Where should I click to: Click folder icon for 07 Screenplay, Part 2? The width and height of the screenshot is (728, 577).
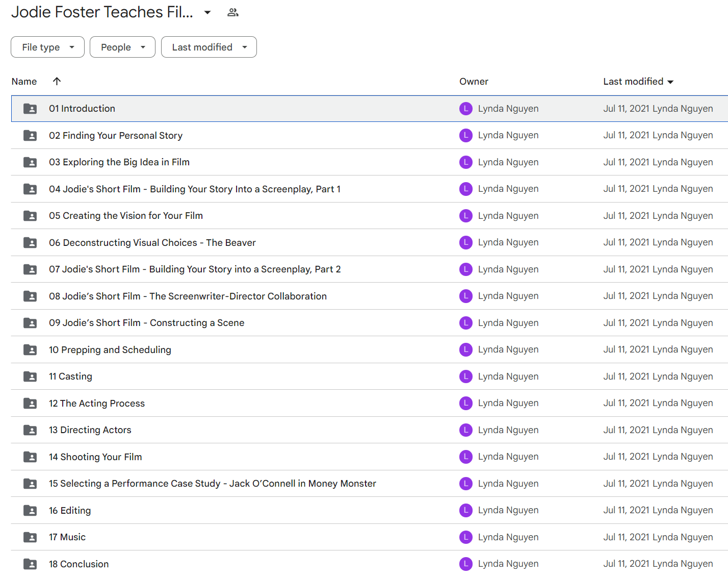(x=30, y=269)
